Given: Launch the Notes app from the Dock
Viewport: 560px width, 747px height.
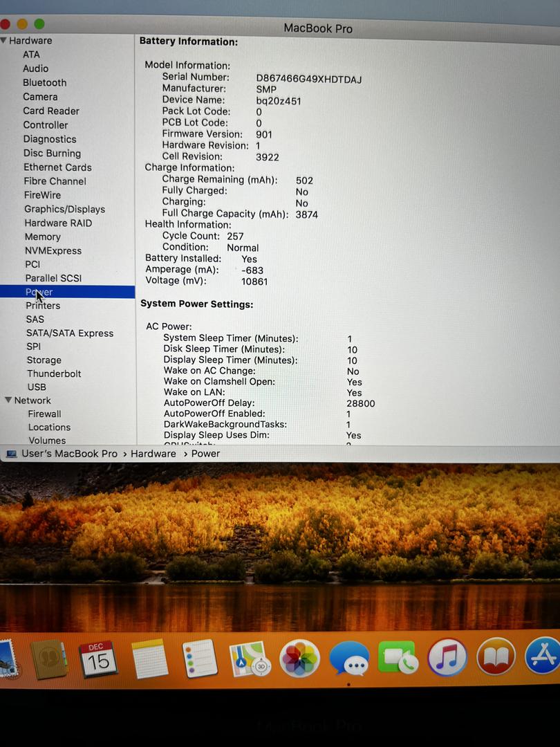Looking at the screenshot, I should 149,659.
